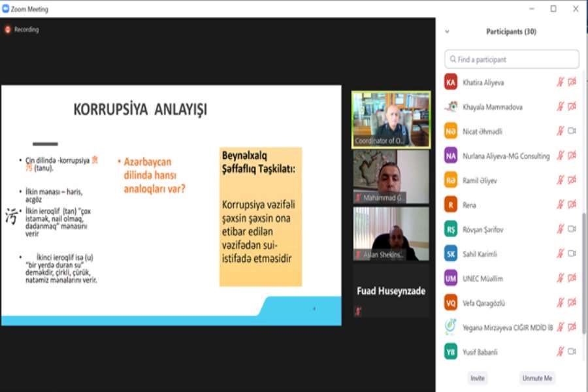This screenshot has height=392, width=588.
Task: Click Ramil Əliyev's name in participants
Action: click(x=480, y=181)
